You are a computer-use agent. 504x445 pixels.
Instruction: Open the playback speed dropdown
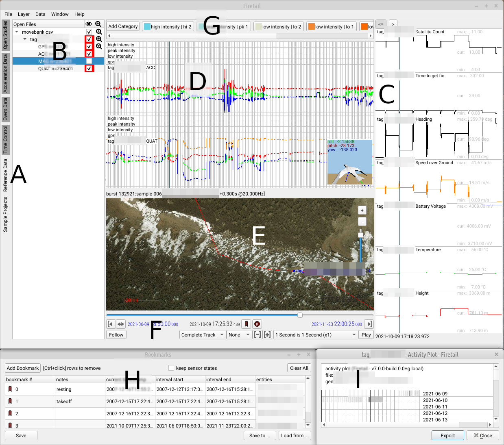click(x=315, y=334)
